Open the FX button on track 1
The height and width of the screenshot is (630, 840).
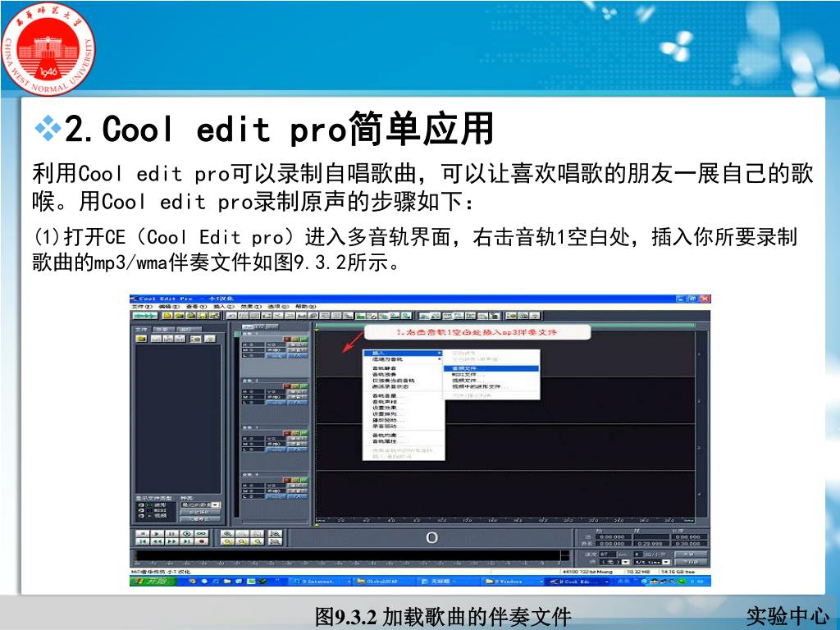tap(298, 355)
